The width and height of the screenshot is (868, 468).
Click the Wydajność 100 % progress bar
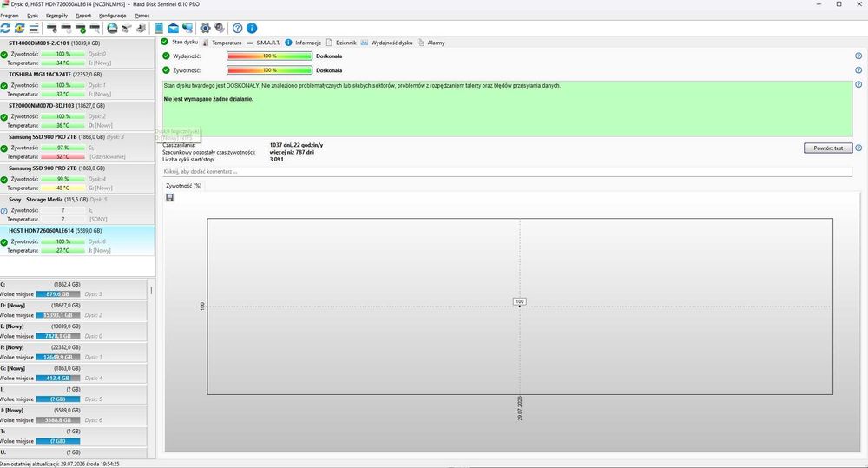(x=270, y=56)
